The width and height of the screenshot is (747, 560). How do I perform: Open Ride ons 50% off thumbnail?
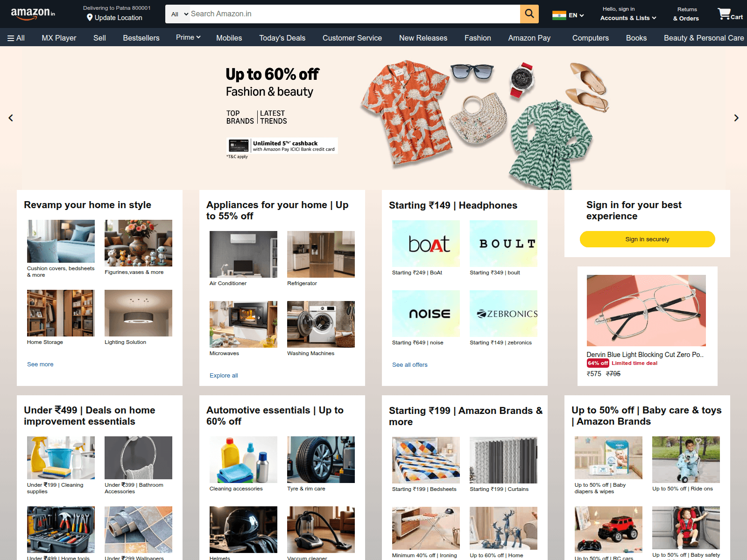tap(686, 460)
